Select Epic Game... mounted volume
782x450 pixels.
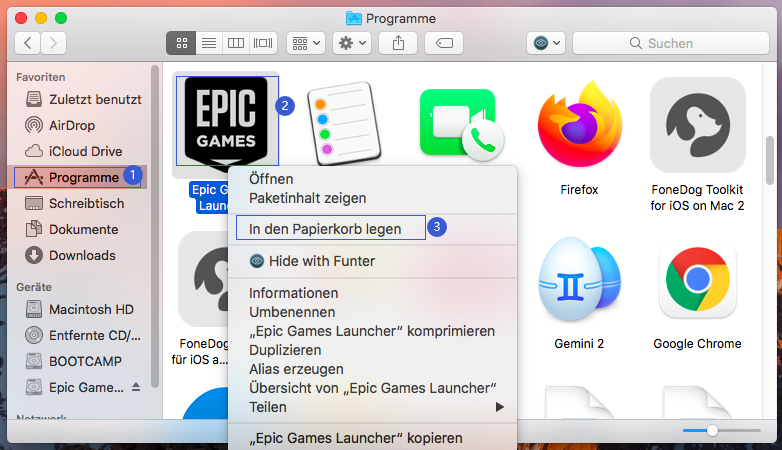coord(75,387)
